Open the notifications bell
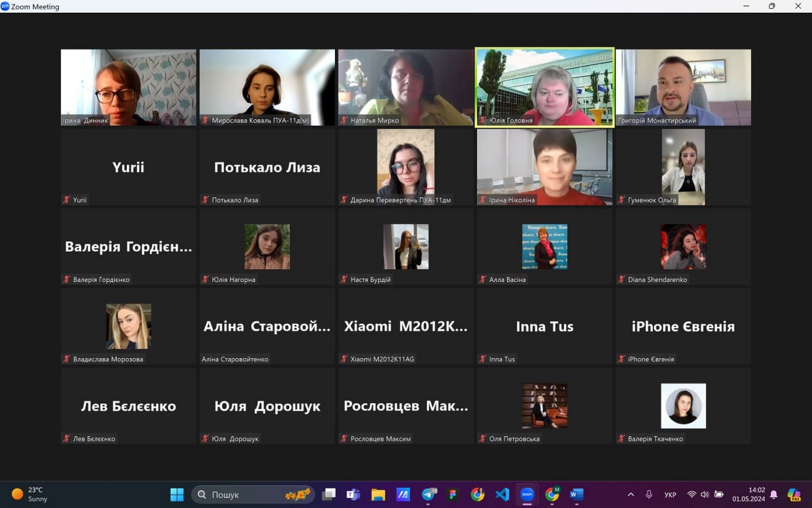This screenshot has height=508, width=812. 774,494
